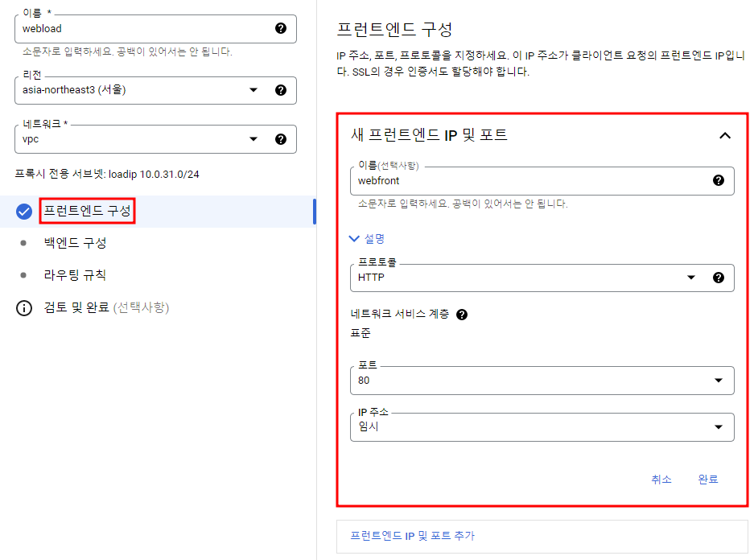Click the 표준 network tier value
Image resolution: width=754 pixels, height=560 pixels.
coord(361,333)
